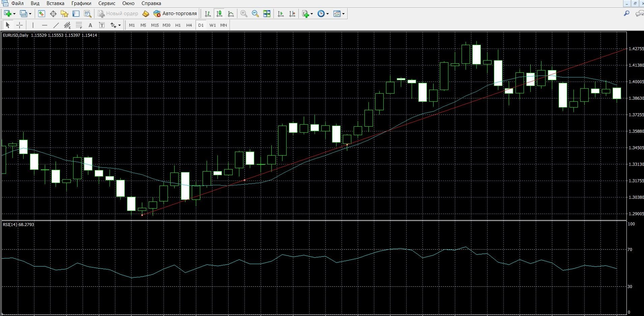Select the equidistant channel tool
Image resolution: width=644 pixels, height=316 pixels.
[67, 25]
